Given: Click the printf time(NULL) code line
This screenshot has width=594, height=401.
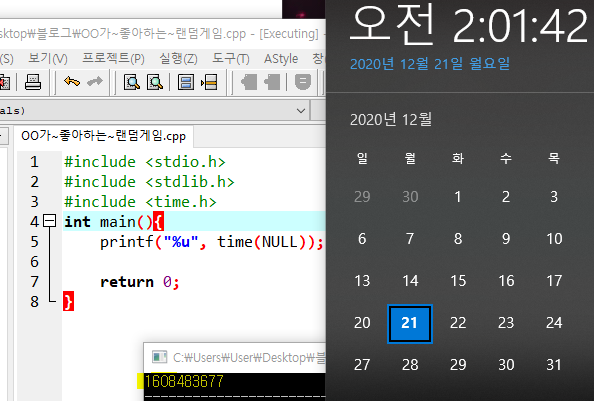Looking at the screenshot, I should pos(211,242).
